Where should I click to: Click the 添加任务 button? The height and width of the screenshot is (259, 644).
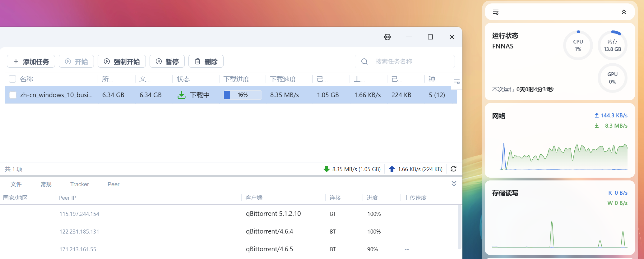(31, 61)
